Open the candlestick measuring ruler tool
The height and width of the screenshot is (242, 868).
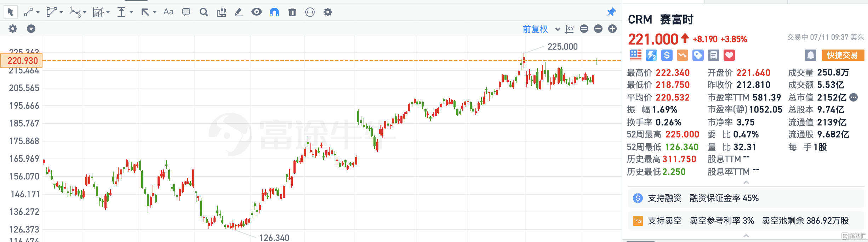pos(222,12)
